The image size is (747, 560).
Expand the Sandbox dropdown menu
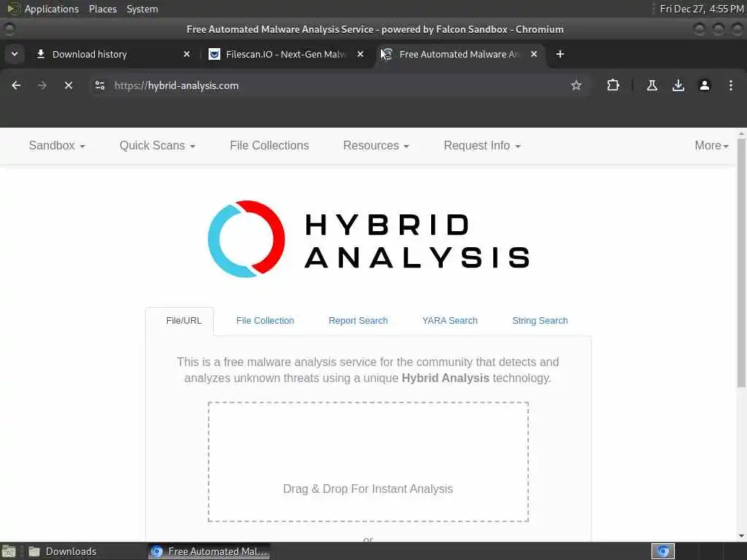click(57, 146)
